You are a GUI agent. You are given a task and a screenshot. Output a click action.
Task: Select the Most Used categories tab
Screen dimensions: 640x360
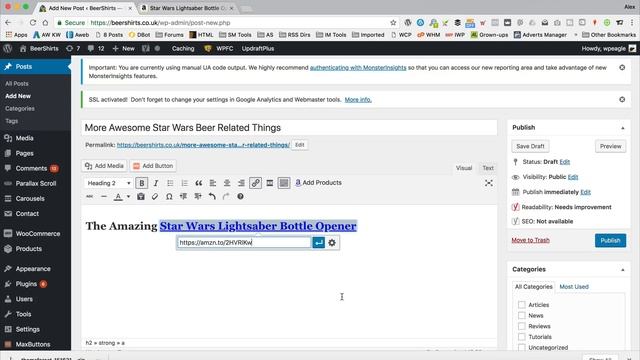point(574,287)
